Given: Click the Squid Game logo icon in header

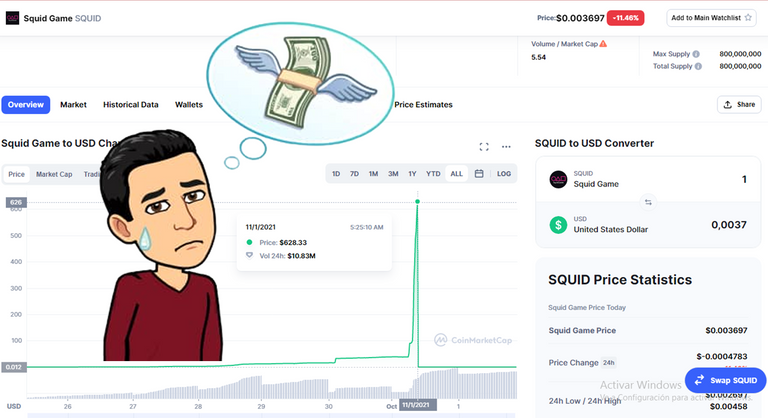Looking at the screenshot, I should [12, 18].
